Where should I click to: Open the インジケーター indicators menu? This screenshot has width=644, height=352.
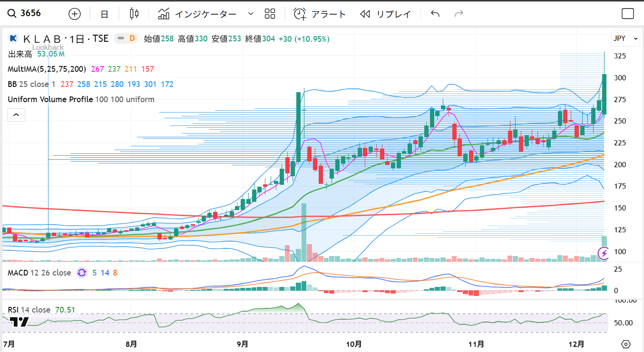198,14
